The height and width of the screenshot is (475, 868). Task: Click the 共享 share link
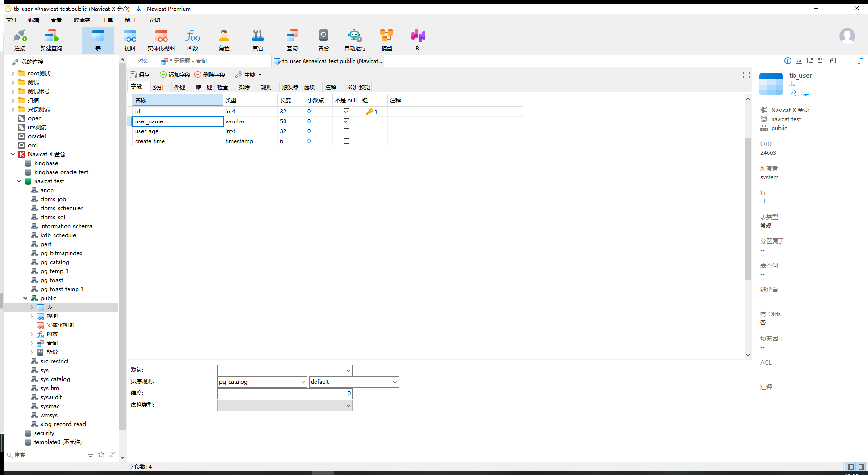799,94
